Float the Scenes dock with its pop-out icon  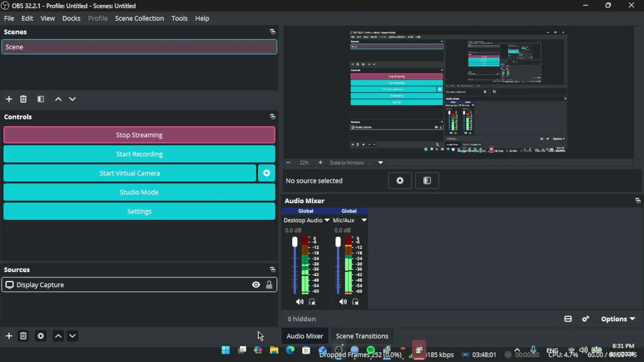[x=273, y=32]
